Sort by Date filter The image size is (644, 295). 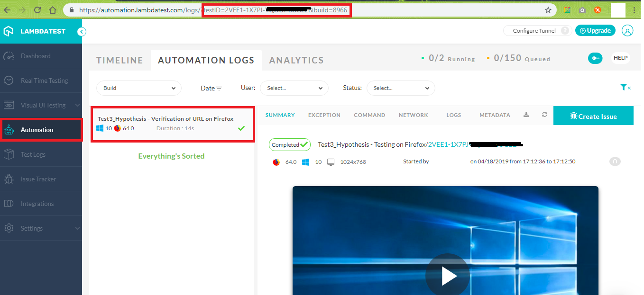coord(211,88)
